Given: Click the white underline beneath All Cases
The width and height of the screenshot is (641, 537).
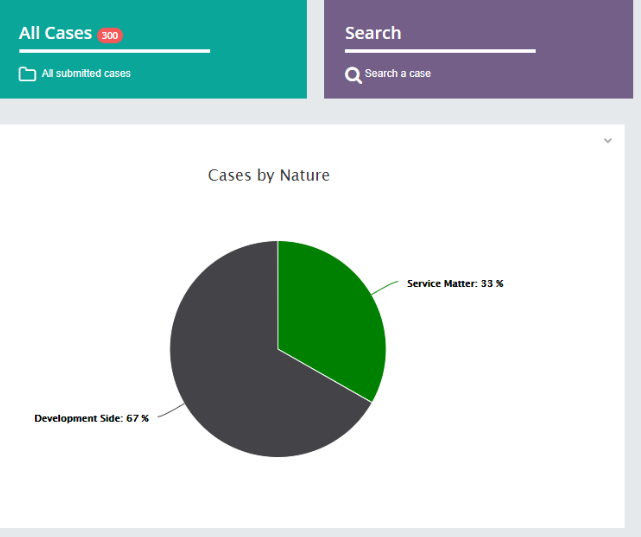Looking at the screenshot, I should 114,51.
